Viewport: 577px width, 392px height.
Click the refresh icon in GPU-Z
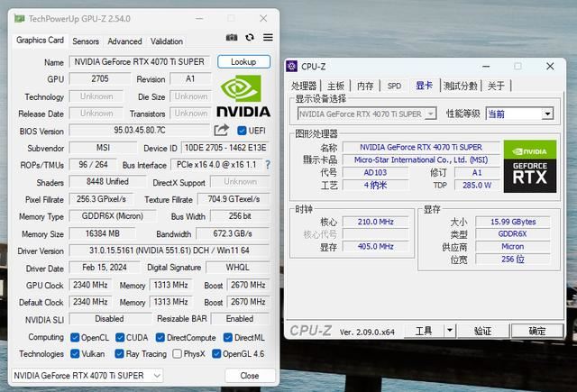point(250,37)
